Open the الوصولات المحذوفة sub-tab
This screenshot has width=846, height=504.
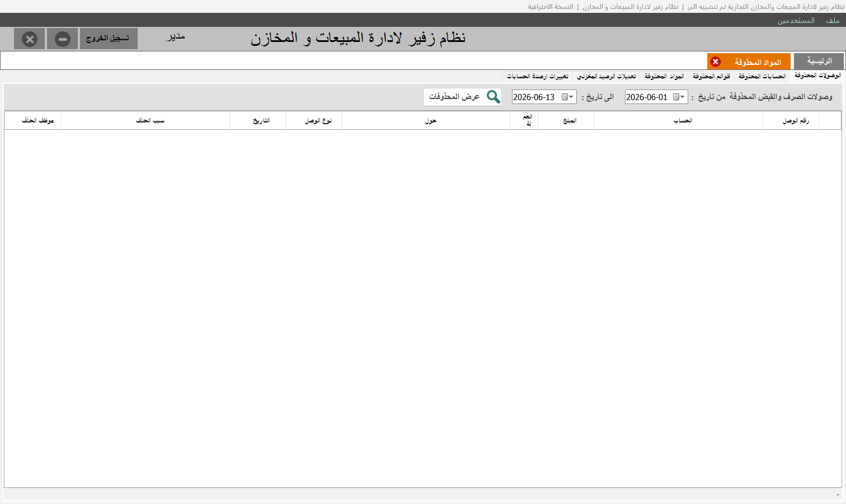tap(817, 76)
